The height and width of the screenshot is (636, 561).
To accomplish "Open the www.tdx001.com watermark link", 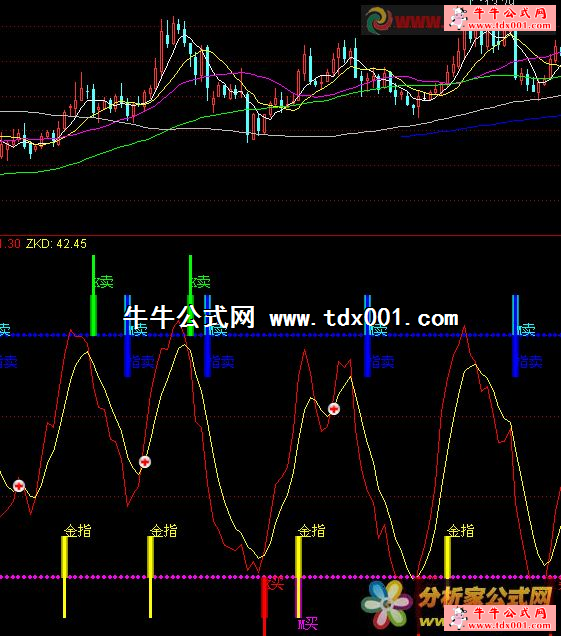I will (x=364, y=318).
